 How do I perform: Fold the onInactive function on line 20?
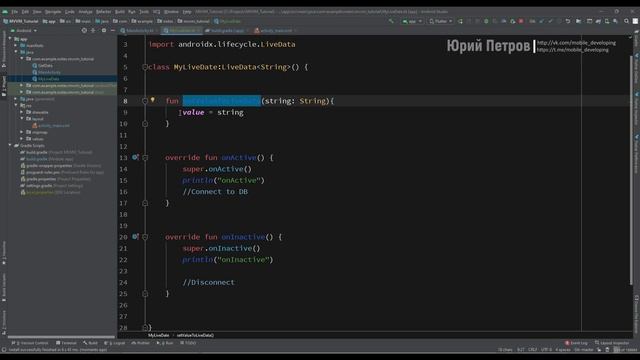tap(145, 237)
